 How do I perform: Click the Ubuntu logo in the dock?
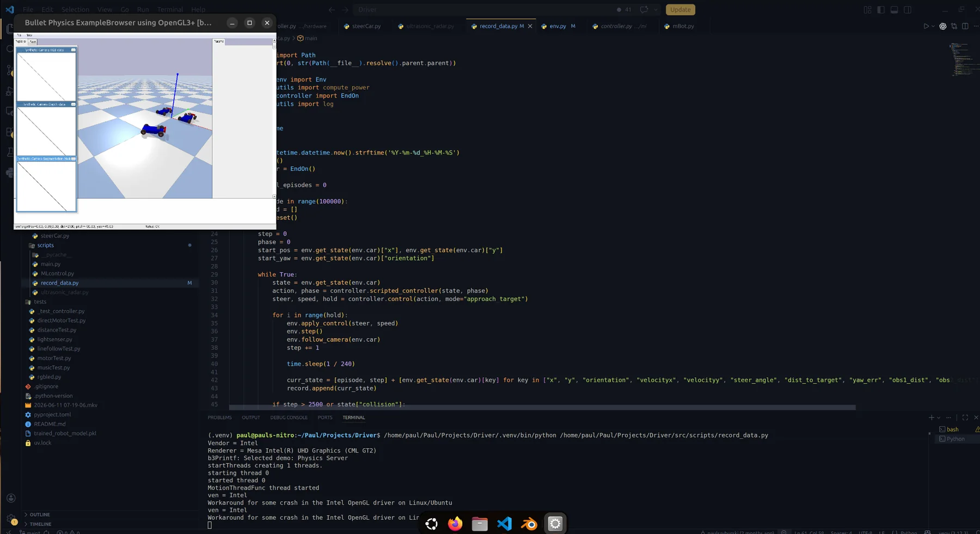(x=432, y=524)
